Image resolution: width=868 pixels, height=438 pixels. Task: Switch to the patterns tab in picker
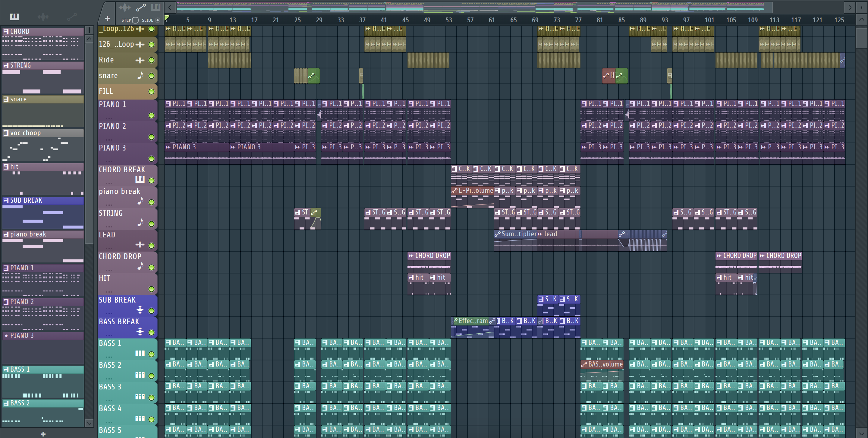[x=14, y=17]
